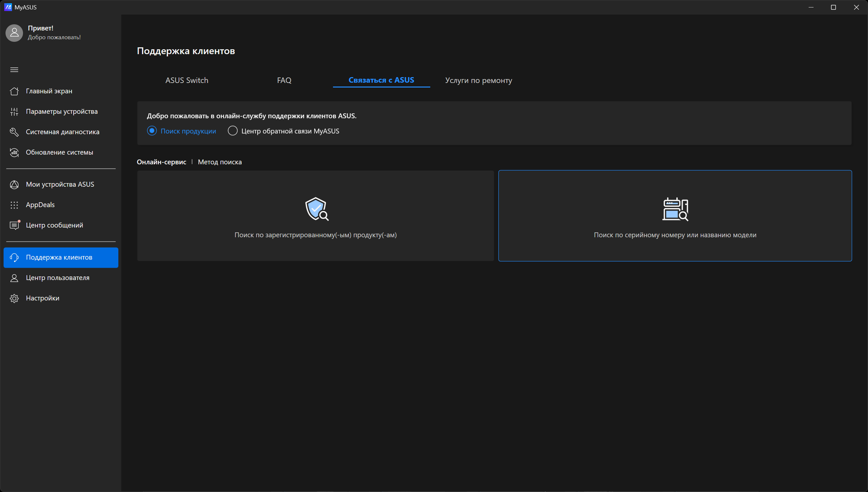
Task: Click the Онлайн-сервис label
Action: point(161,162)
